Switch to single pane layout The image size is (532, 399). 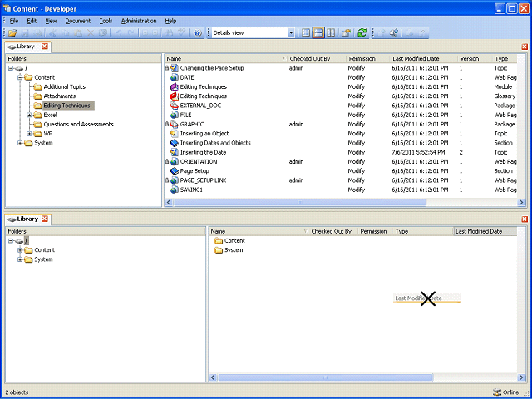coord(306,33)
